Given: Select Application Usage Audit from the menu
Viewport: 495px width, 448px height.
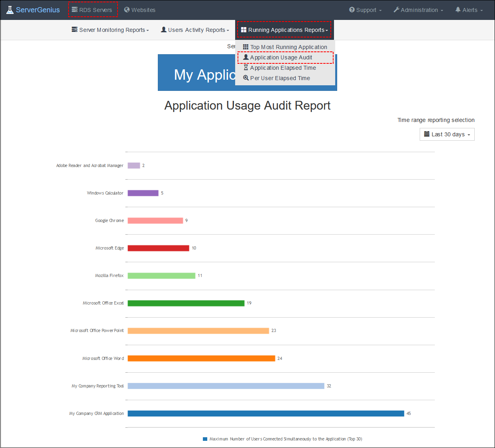Looking at the screenshot, I should click(x=281, y=57).
